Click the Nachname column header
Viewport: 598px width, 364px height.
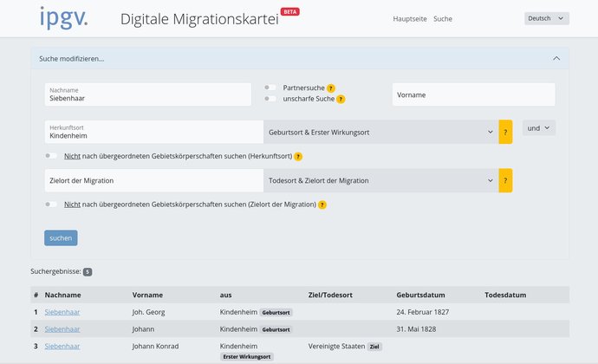pyautogui.click(x=63, y=295)
